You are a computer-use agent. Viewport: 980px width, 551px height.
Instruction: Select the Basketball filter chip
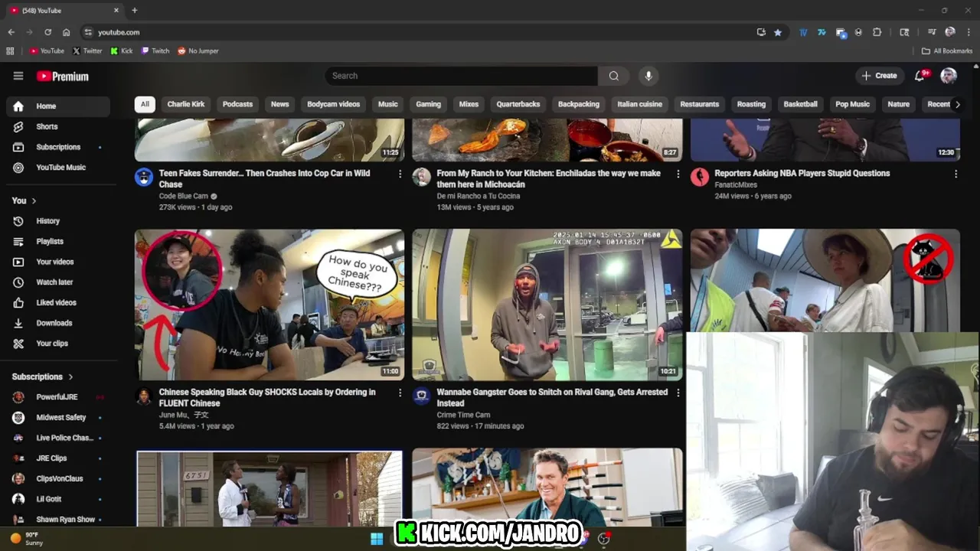[801, 104]
